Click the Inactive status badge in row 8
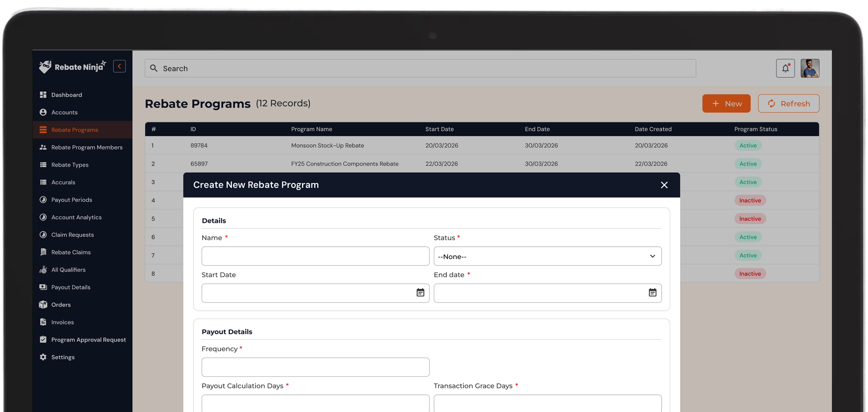This screenshot has height=412, width=868. point(750,274)
